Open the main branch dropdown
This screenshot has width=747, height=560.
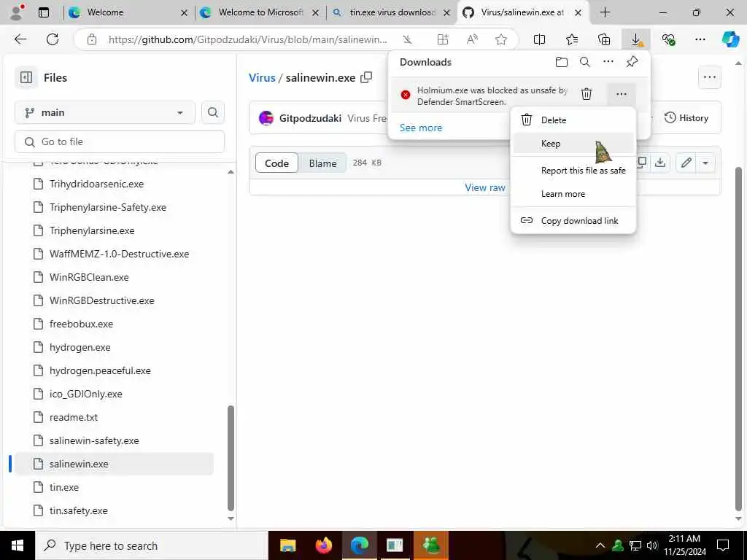pos(105,112)
